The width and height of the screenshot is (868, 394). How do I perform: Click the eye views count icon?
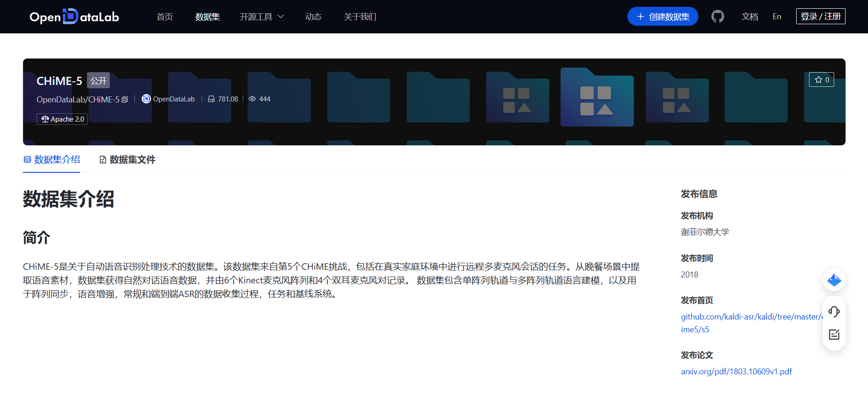pyautogui.click(x=252, y=99)
